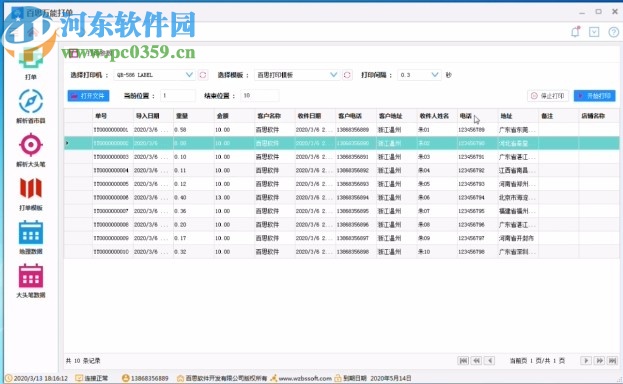Viewport: 623px width, 384px height.
Task: Open the blue calendar data icon
Action: [31, 233]
